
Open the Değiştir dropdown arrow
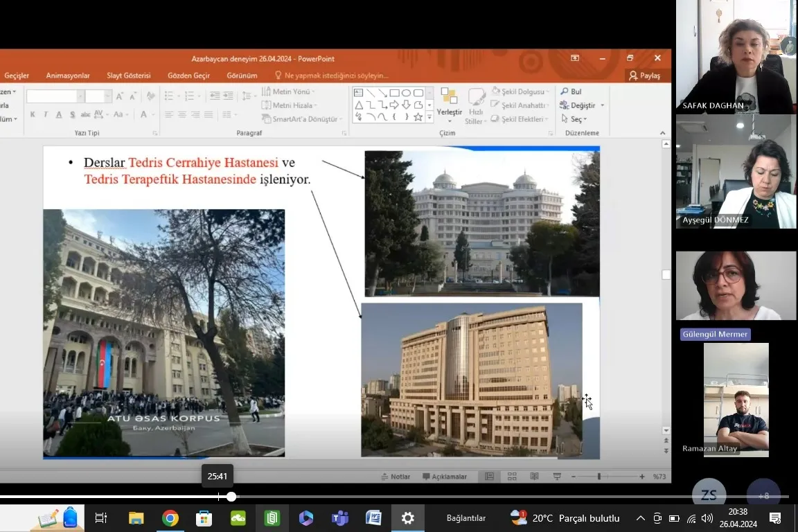pyautogui.click(x=602, y=105)
